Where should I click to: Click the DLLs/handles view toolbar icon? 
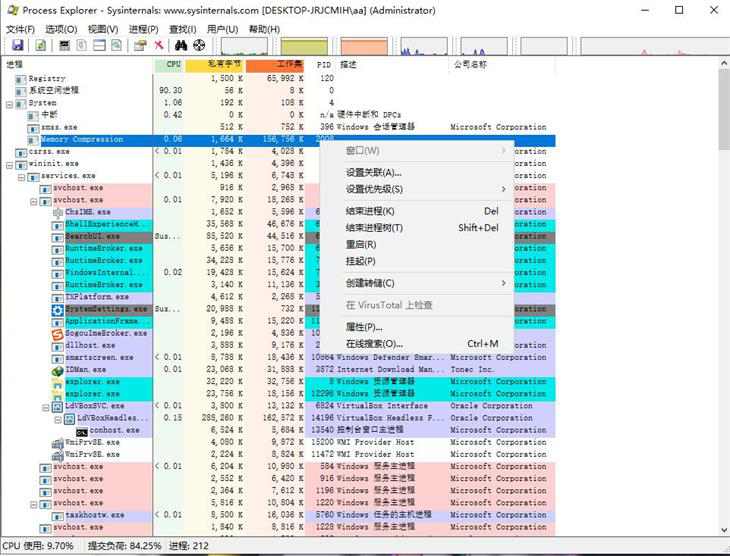tap(116, 45)
